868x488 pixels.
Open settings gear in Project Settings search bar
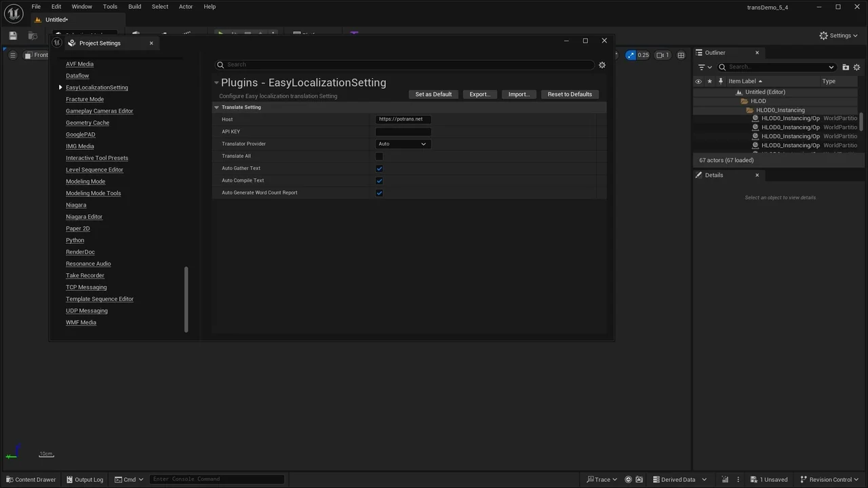pos(601,65)
